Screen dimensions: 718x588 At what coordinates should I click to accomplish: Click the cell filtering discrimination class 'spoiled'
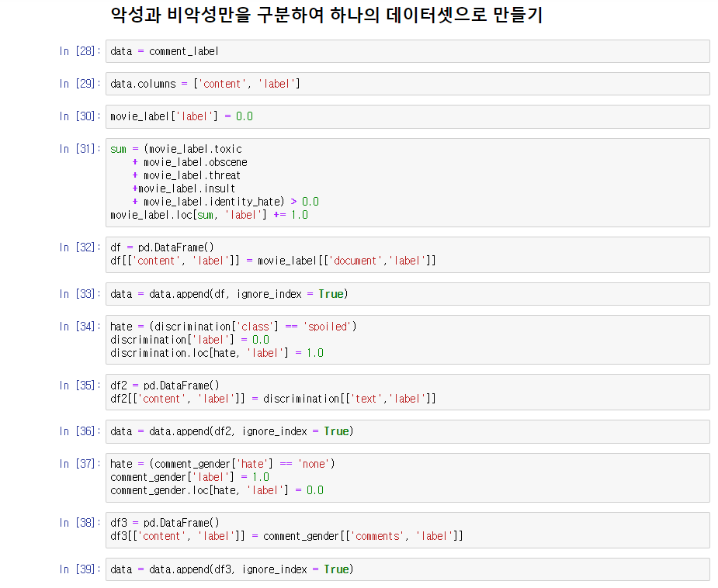coord(408,340)
